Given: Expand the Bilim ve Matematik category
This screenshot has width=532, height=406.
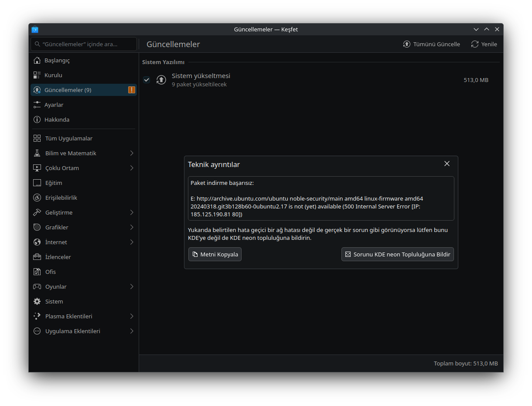Looking at the screenshot, I should pos(131,153).
